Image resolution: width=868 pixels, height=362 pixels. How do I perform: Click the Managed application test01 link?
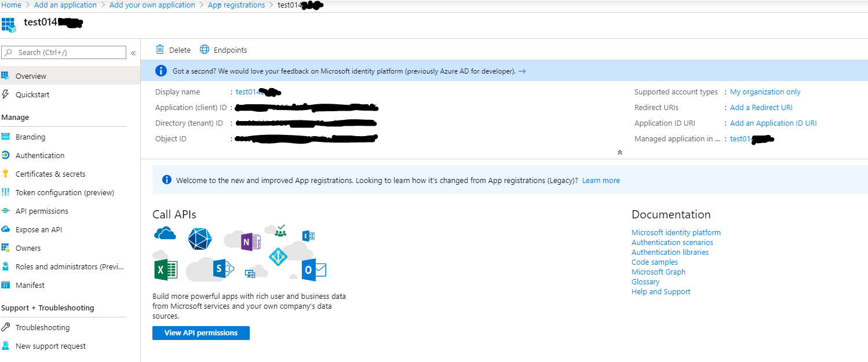752,139
